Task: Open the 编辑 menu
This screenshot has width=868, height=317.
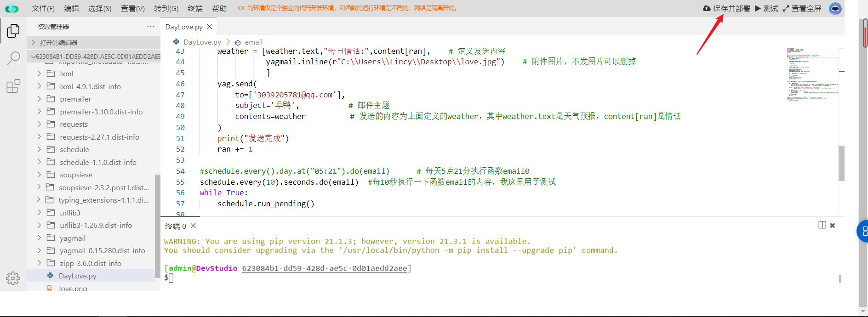Action: pyautogui.click(x=71, y=8)
